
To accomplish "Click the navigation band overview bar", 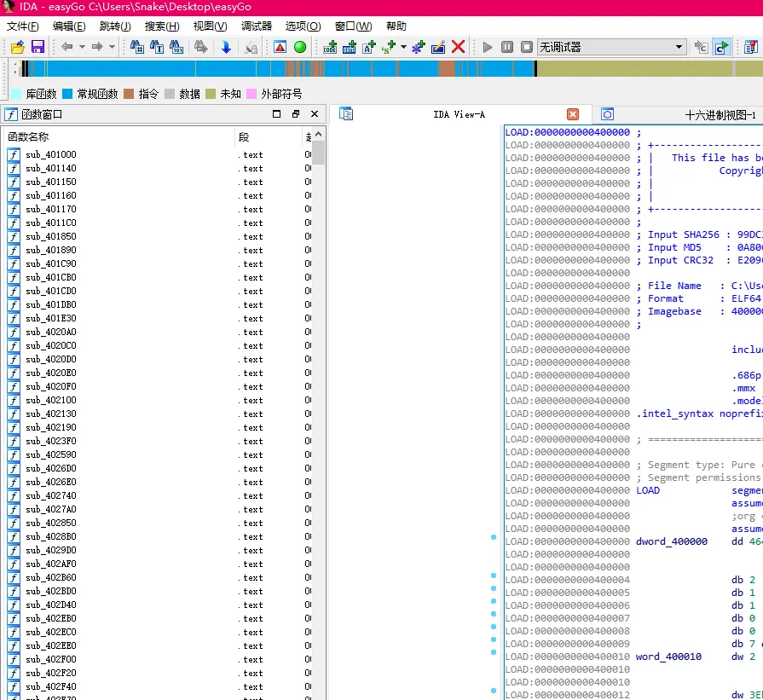I will tap(390, 69).
